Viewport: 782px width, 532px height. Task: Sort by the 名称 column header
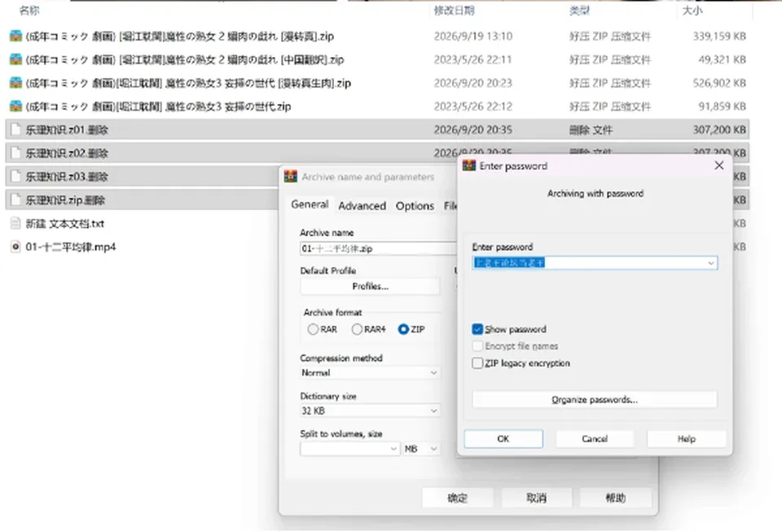click(29, 10)
